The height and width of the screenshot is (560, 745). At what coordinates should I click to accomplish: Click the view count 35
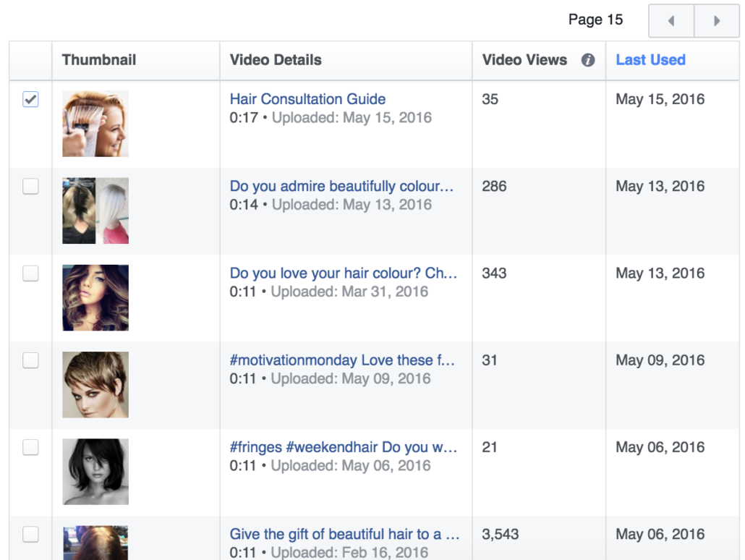[490, 99]
